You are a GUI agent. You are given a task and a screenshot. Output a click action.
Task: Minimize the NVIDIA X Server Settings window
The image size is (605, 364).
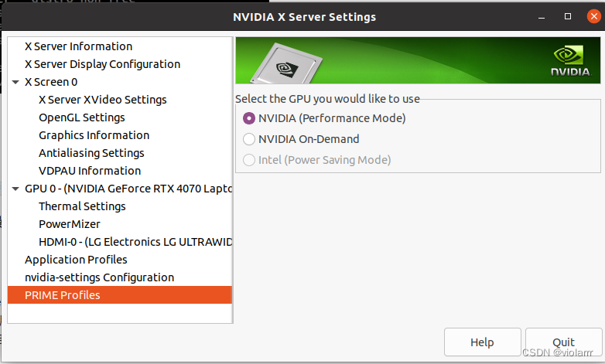click(x=542, y=16)
